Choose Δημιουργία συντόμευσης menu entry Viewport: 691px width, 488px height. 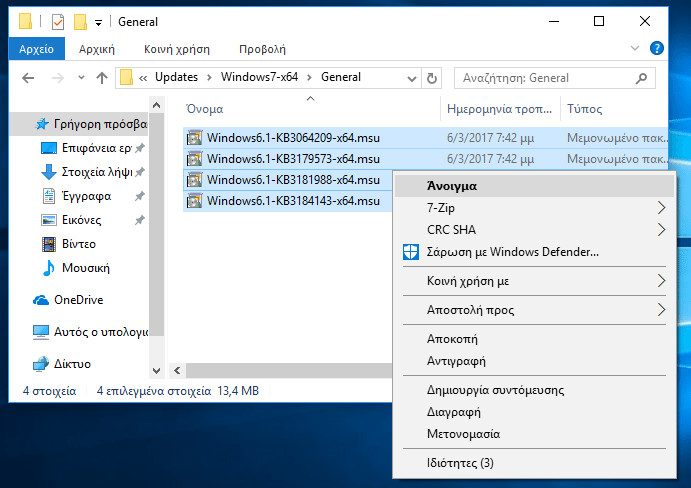point(534,390)
